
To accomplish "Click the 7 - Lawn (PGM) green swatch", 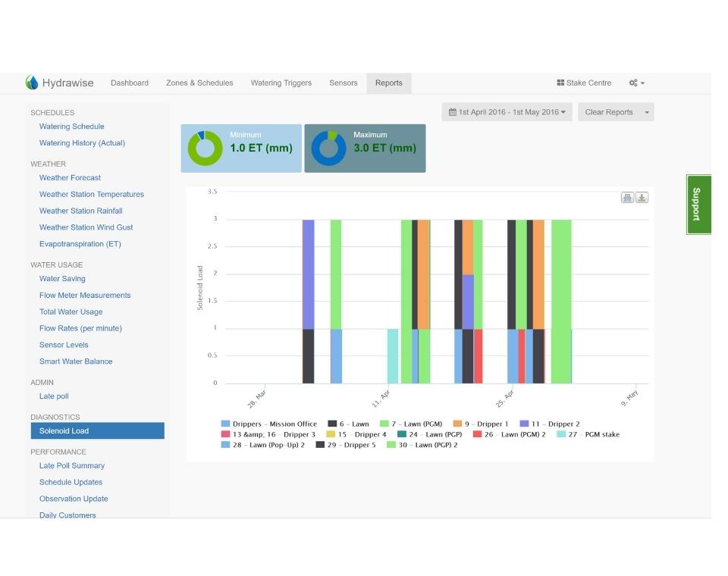I will [x=384, y=424].
